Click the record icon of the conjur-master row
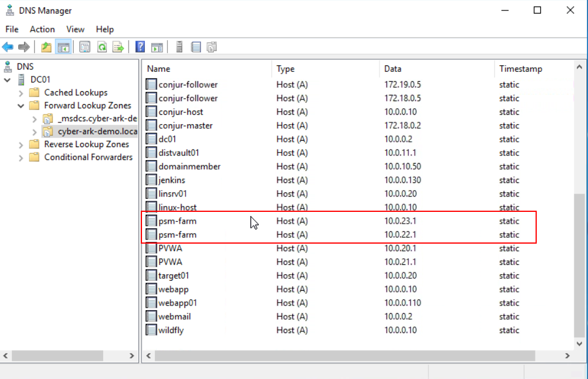Viewport: 588px width, 379px height. (x=151, y=125)
